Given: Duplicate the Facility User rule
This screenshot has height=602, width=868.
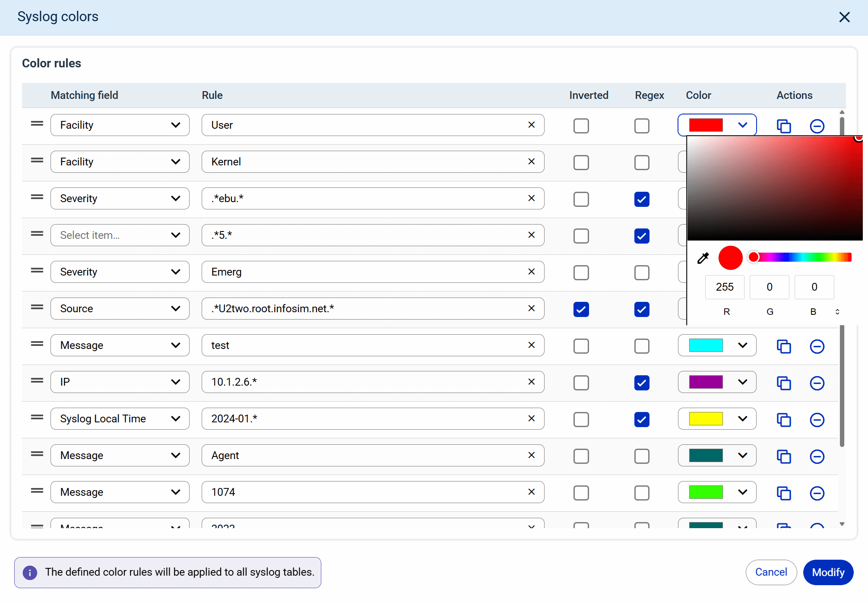Looking at the screenshot, I should pyautogui.click(x=783, y=126).
